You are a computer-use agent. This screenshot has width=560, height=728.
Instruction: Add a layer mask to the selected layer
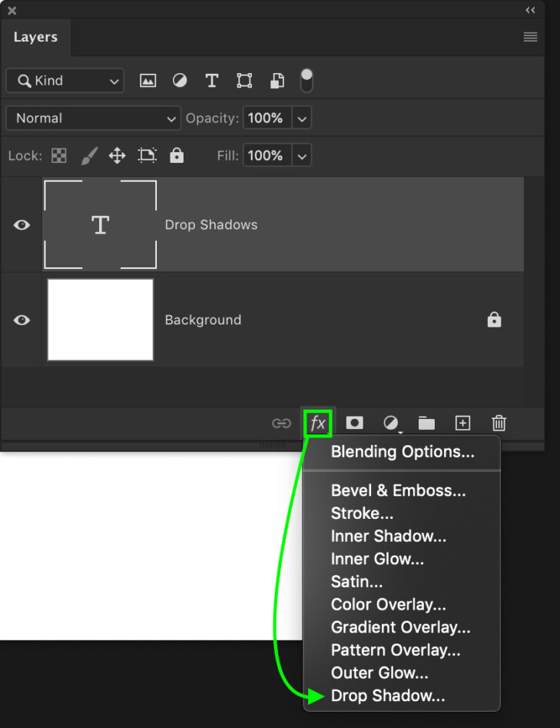(x=353, y=423)
